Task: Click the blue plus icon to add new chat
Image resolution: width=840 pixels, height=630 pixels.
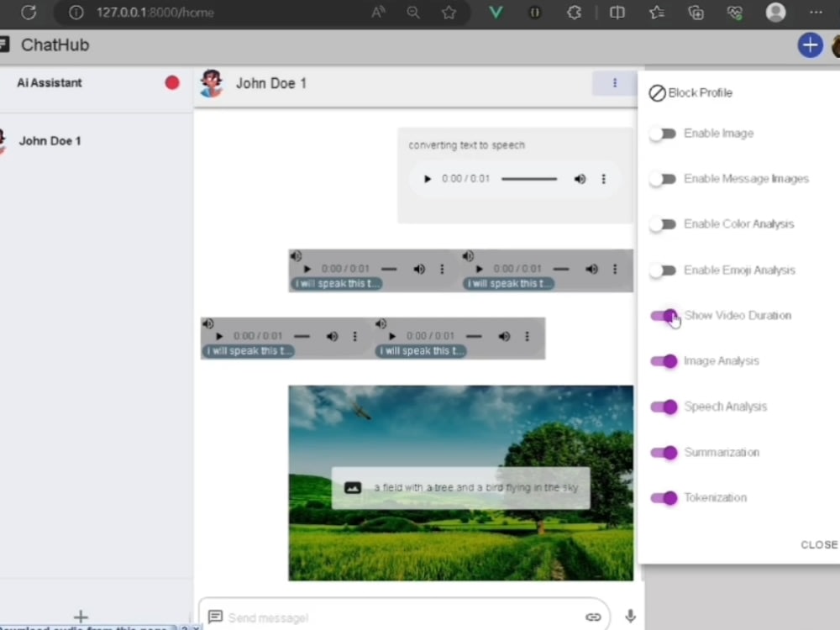Action: (x=810, y=45)
